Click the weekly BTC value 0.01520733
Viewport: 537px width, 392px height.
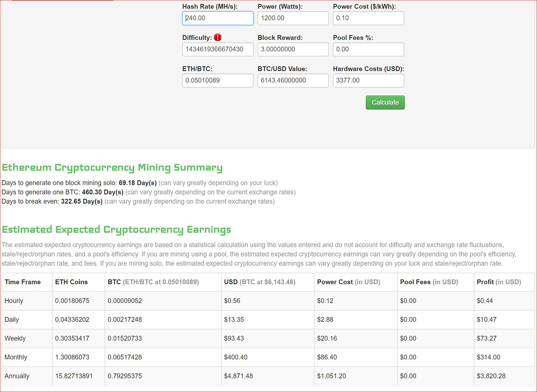(x=125, y=338)
